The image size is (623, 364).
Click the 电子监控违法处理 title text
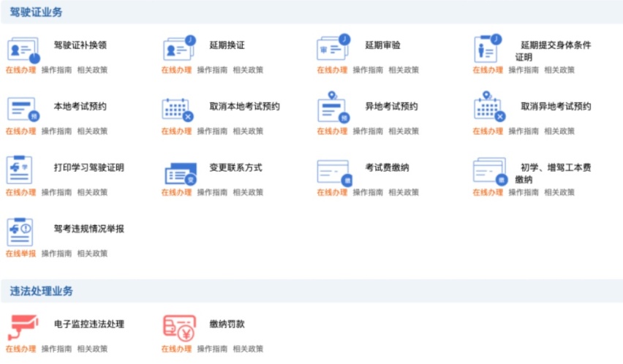click(x=89, y=324)
